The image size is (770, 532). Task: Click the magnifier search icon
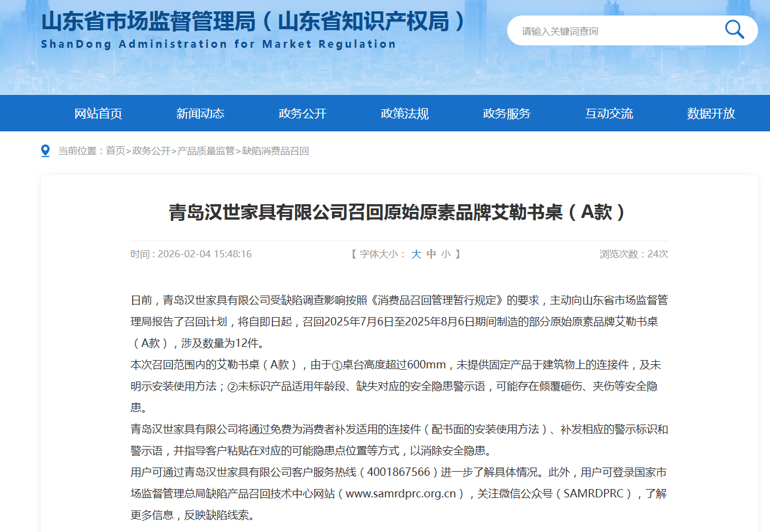pyautogui.click(x=734, y=29)
